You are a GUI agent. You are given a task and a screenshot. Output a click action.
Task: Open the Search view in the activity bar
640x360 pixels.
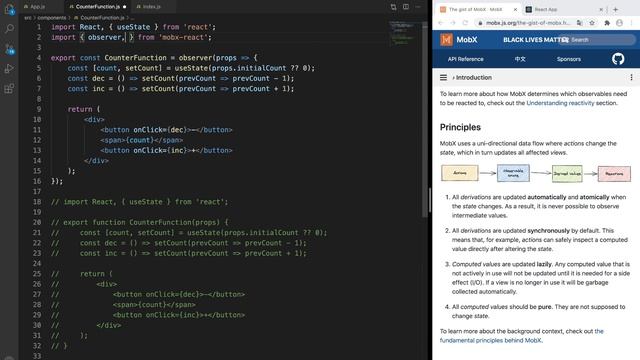click(9, 29)
